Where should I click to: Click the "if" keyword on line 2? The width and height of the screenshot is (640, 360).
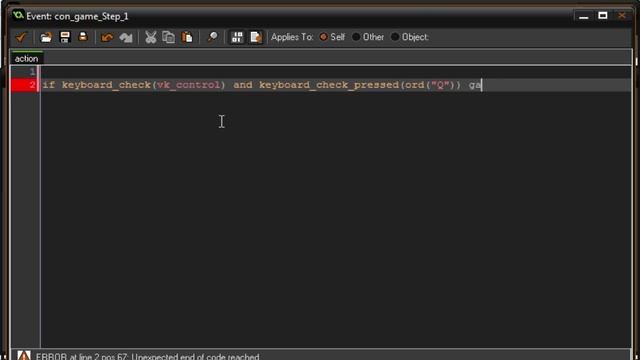(x=49, y=85)
